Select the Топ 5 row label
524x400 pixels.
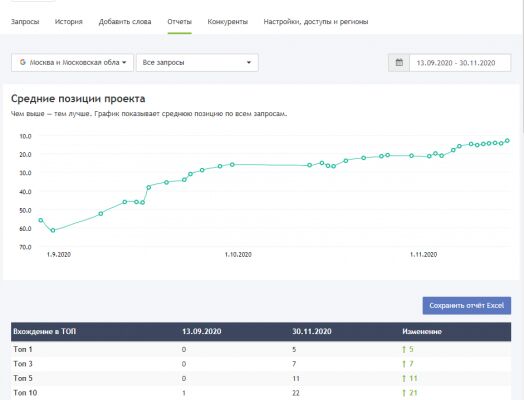(x=23, y=378)
